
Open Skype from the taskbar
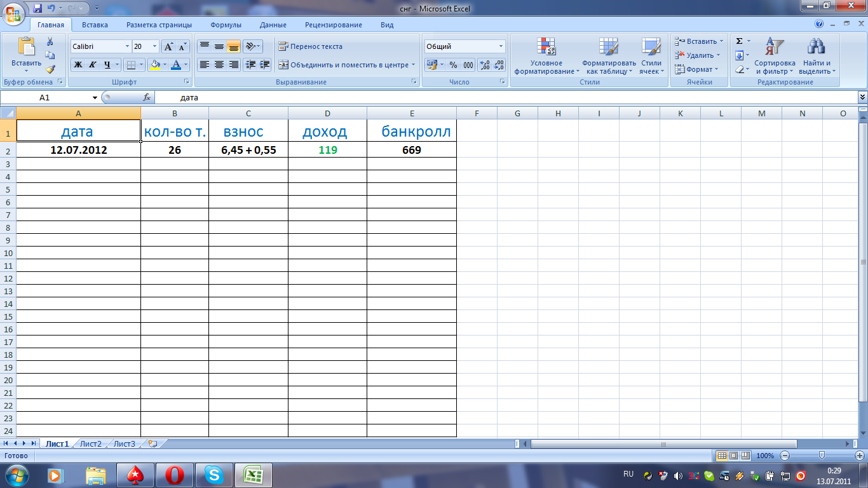pyautogui.click(x=215, y=475)
